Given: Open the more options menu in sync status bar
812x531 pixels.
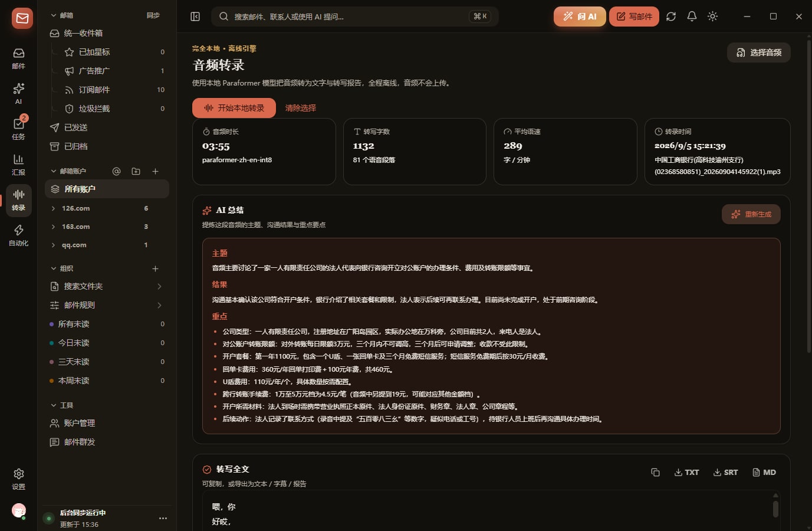Looking at the screenshot, I should (163, 518).
